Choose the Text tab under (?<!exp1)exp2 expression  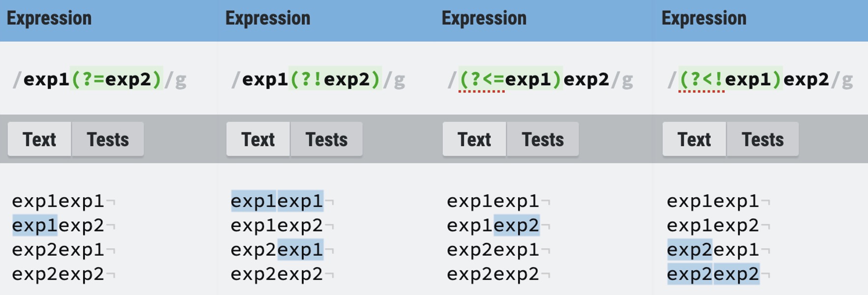pos(694,140)
